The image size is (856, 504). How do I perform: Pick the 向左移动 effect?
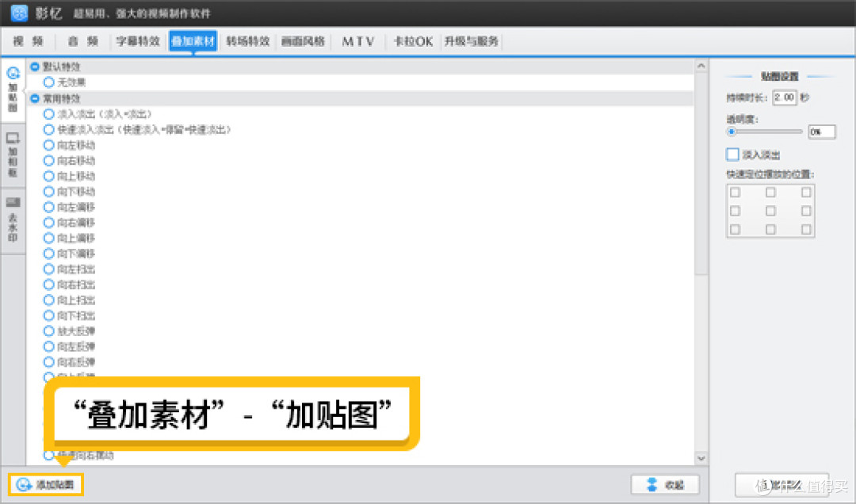point(48,145)
